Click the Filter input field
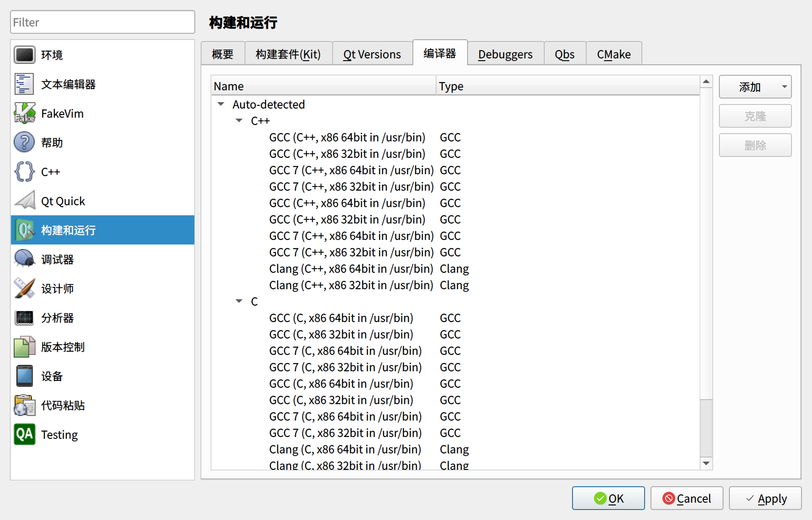The width and height of the screenshot is (812, 520). [x=102, y=22]
